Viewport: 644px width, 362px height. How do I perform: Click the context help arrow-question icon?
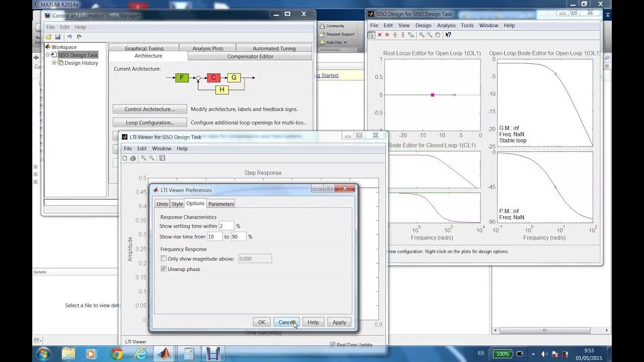coord(448,35)
